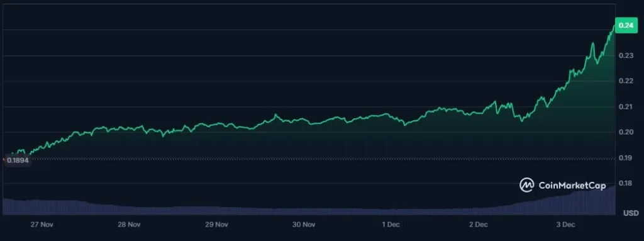
Task: Click the 0.18 price axis label
Action: coord(626,183)
